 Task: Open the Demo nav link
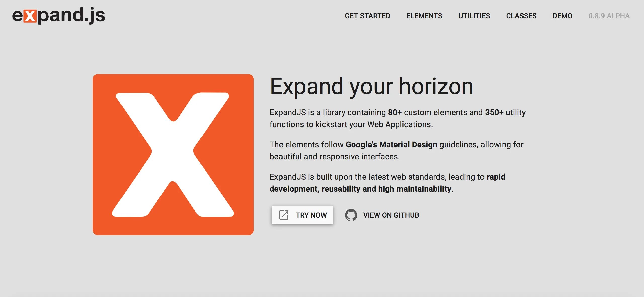pyautogui.click(x=562, y=16)
